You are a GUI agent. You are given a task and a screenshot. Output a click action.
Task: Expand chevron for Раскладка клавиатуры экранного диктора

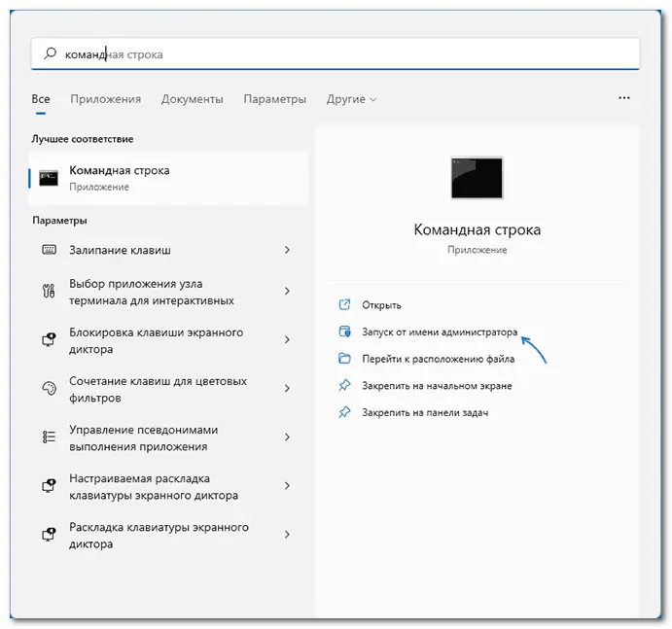click(287, 535)
